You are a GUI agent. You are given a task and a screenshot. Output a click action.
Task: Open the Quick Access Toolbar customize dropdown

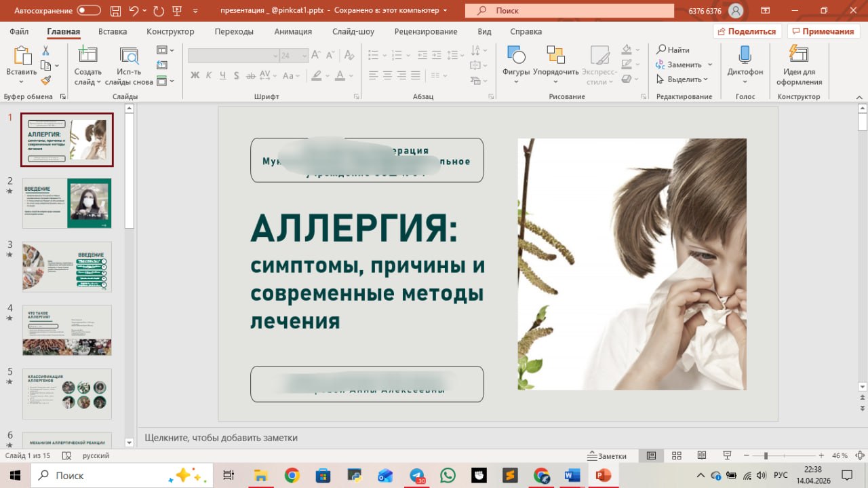point(196,11)
